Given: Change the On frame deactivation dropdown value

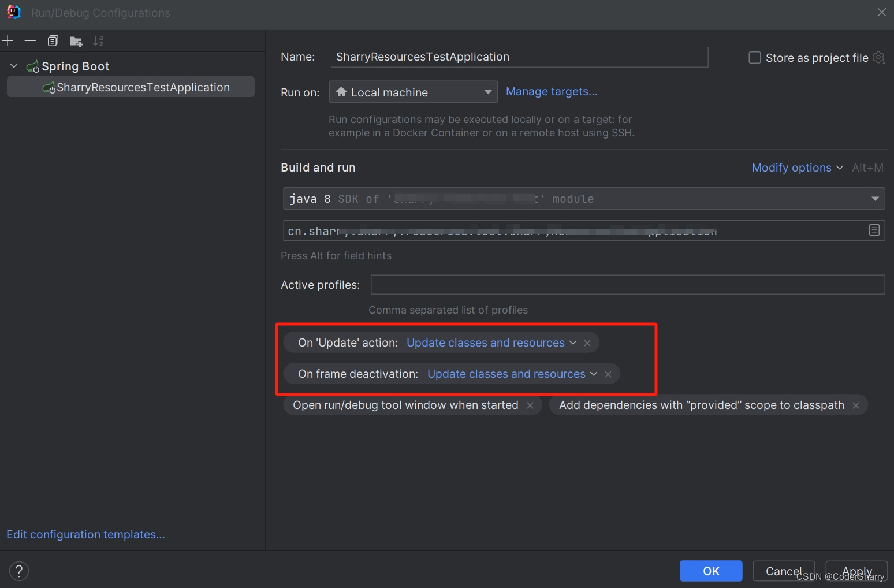Looking at the screenshot, I should click(x=512, y=374).
